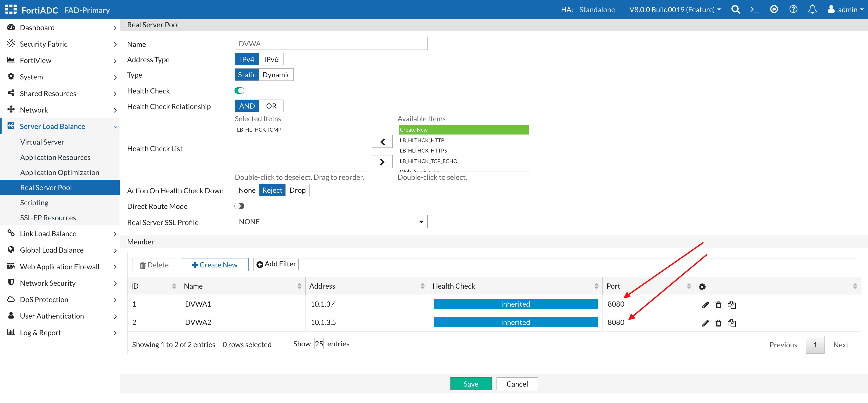Viewport: 868px width, 403px height.
Task: Click the Global Load Balance globe icon
Action: point(11,249)
